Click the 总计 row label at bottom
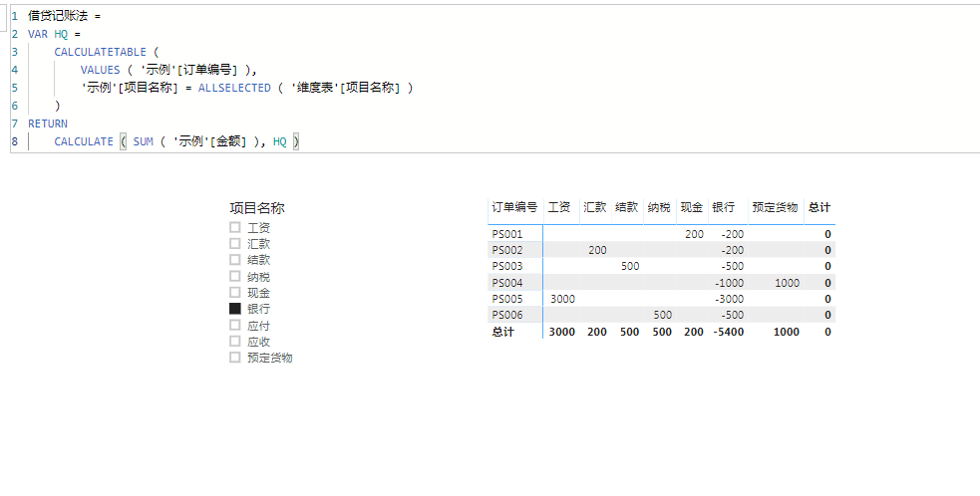980x496 pixels. [503, 333]
